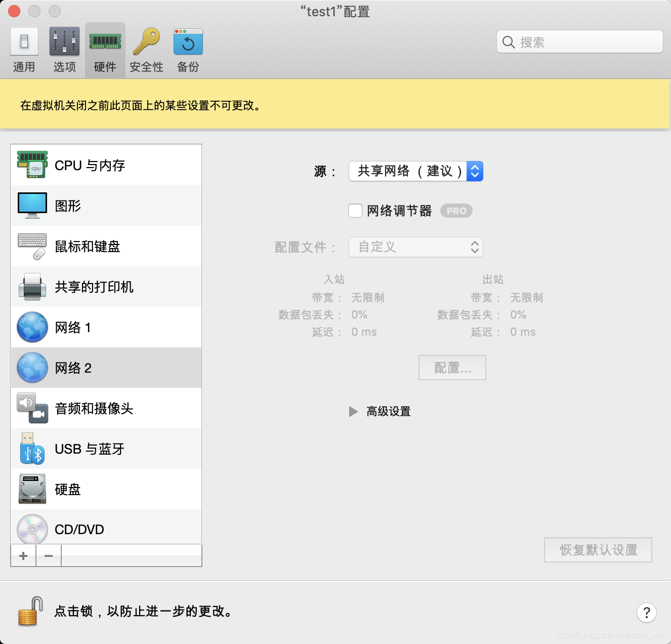
Task: Open the 安全性 security key icon
Action: tap(146, 42)
